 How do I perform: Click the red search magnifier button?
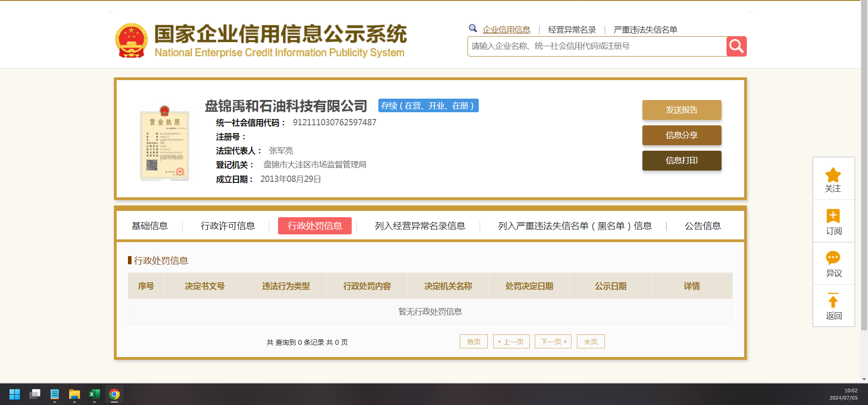(736, 46)
